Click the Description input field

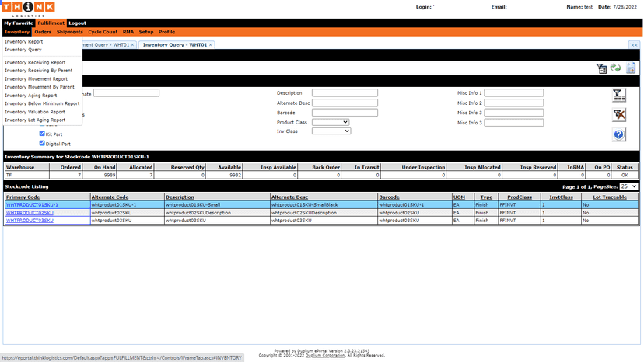coord(345,92)
